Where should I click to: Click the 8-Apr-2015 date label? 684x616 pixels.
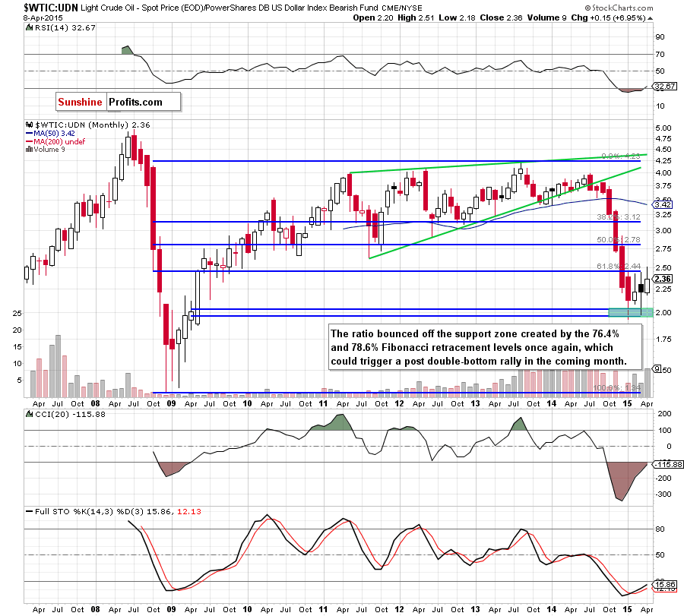[x=43, y=18]
